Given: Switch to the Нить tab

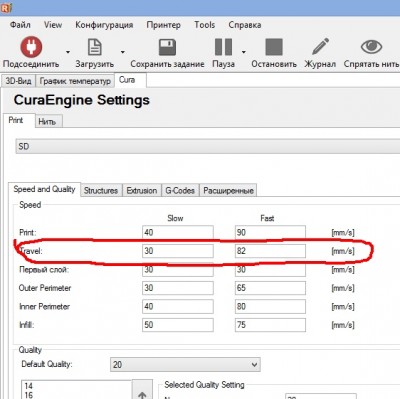Looking at the screenshot, I should pos(47,122).
